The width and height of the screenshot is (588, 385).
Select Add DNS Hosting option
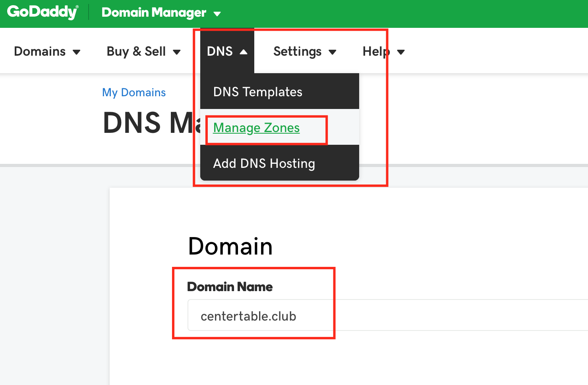pyautogui.click(x=280, y=163)
